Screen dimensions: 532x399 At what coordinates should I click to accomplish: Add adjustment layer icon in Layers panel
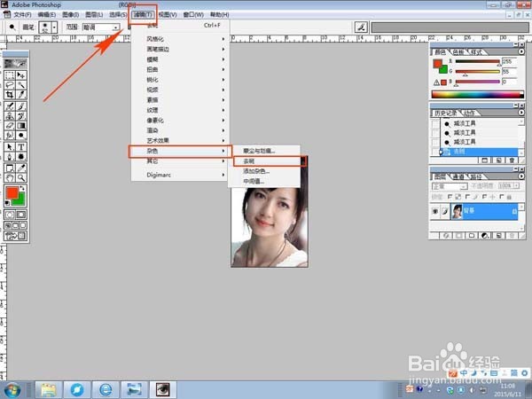click(485, 236)
